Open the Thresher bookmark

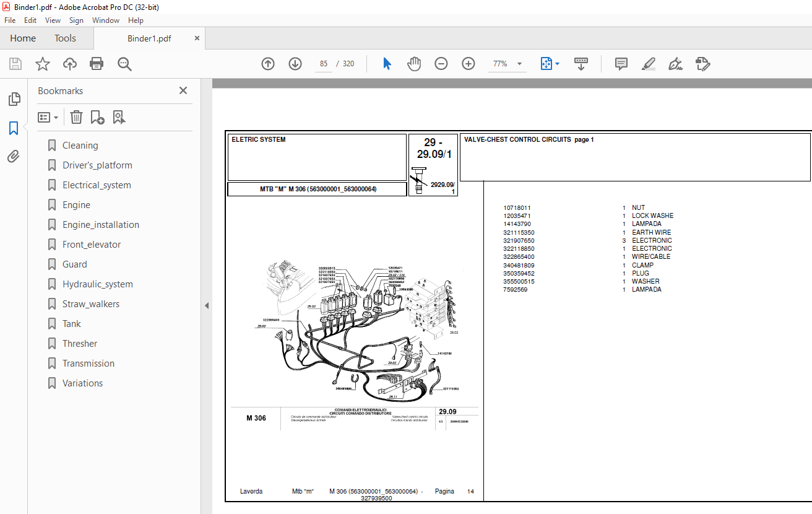(80, 344)
